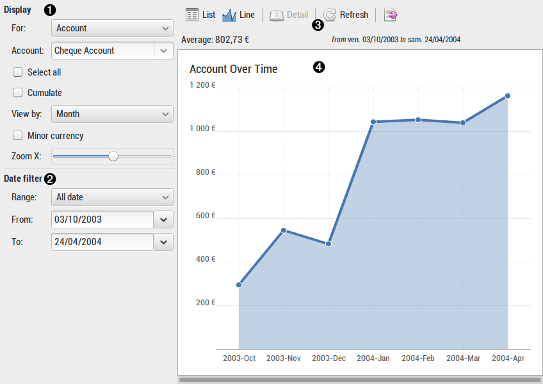Image resolution: width=543 pixels, height=384 pixels.
Task: Select the Line chart icon
Action: tap(229, 15)
